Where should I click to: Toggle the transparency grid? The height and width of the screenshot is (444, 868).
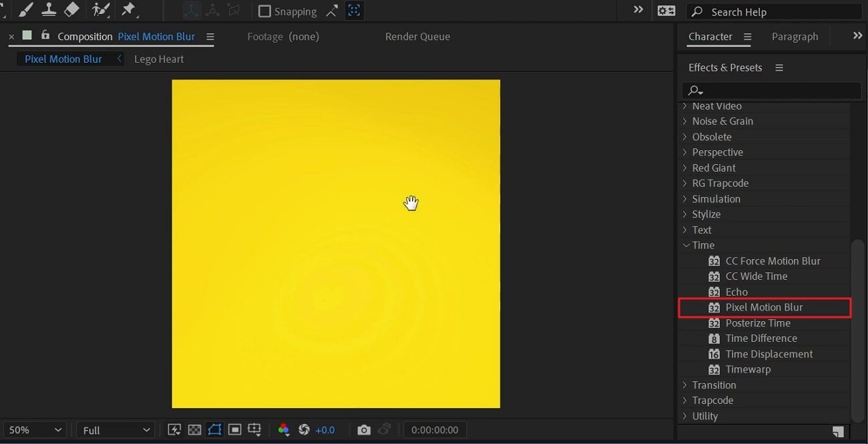194,429
